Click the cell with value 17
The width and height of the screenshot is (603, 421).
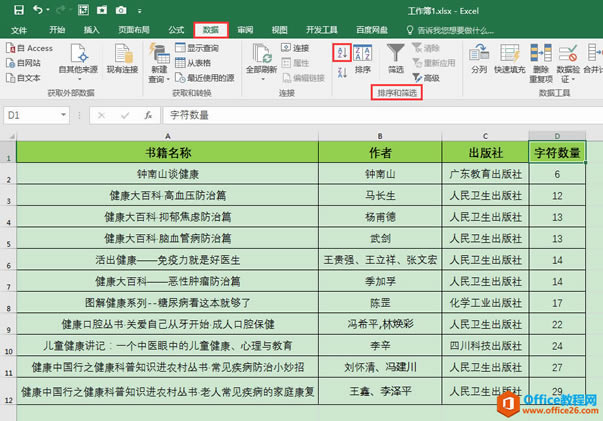click(x=557, y=303)
